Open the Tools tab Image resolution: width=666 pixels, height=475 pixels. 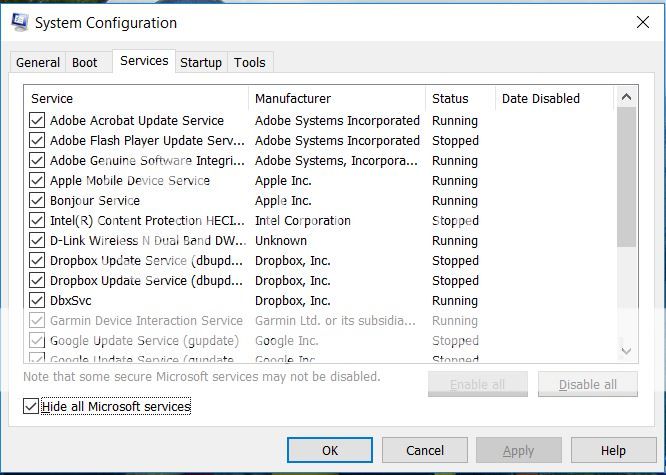click(x=250, y=62)
